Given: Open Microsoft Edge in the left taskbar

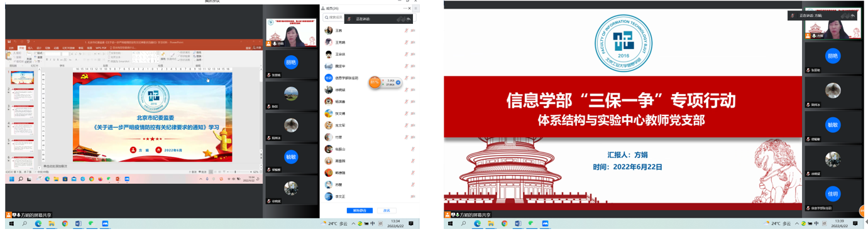Looking at the screenshot, I should (38, 223).
